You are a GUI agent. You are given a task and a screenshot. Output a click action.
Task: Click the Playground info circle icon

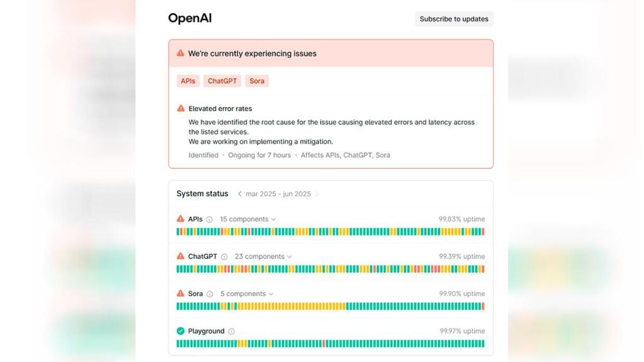point(231,331)
